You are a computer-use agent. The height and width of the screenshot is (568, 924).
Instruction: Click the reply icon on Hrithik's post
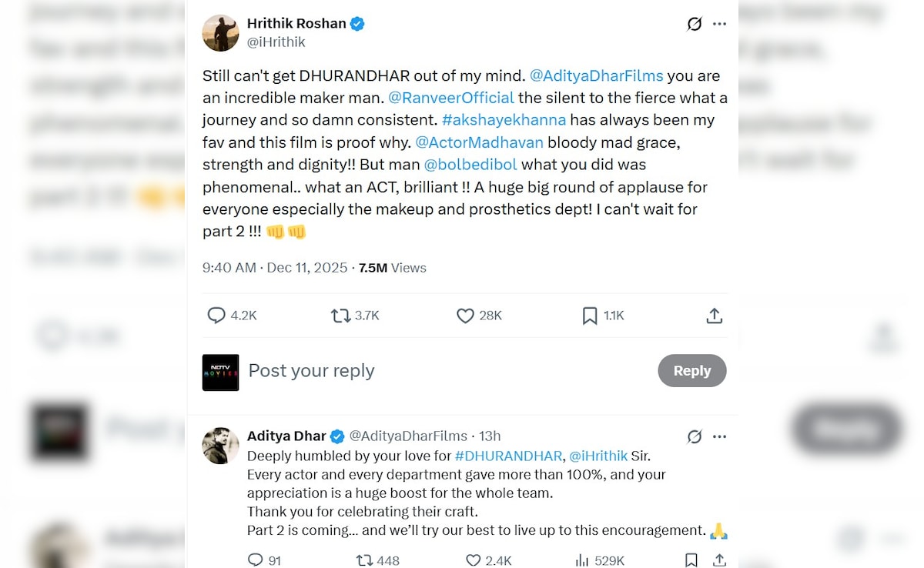pos(216,316)
